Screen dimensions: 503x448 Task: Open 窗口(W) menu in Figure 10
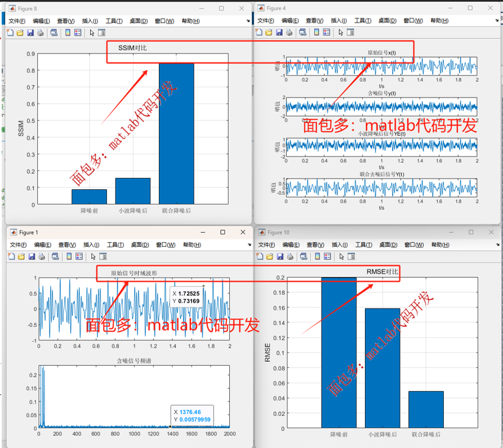pyautogui.click(x=414, y=245)
